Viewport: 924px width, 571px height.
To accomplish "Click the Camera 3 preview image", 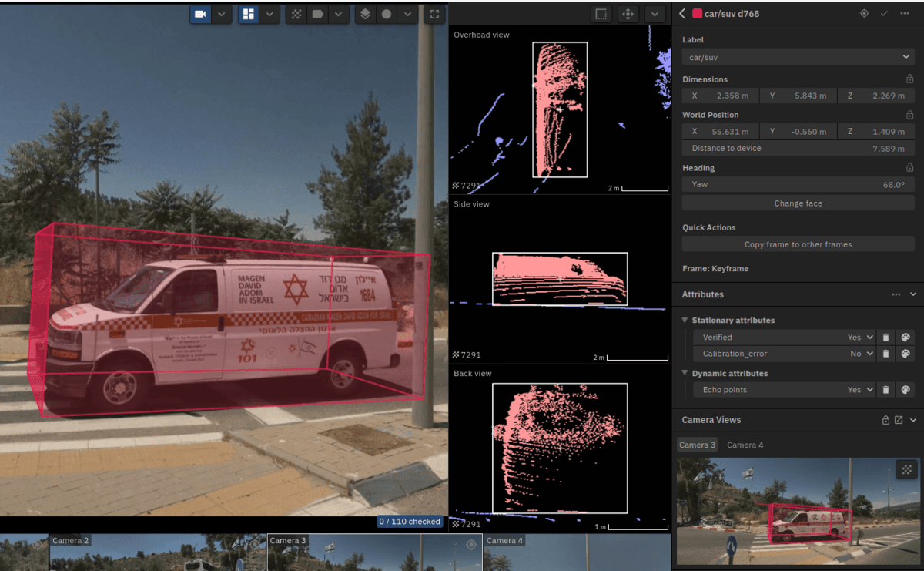I will point(798,511).
